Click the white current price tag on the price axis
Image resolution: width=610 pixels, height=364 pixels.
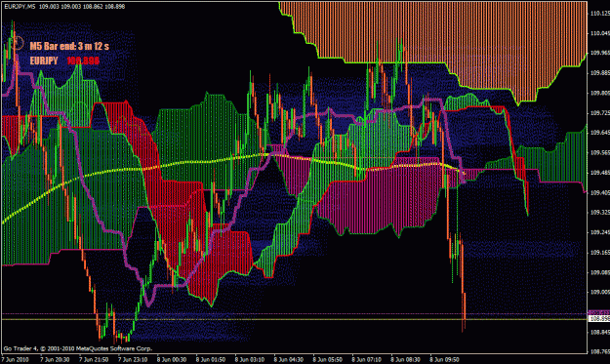599,319
